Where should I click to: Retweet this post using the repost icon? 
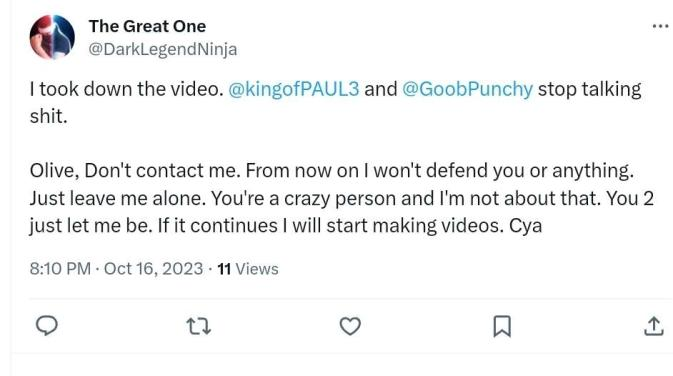(199, 326)
